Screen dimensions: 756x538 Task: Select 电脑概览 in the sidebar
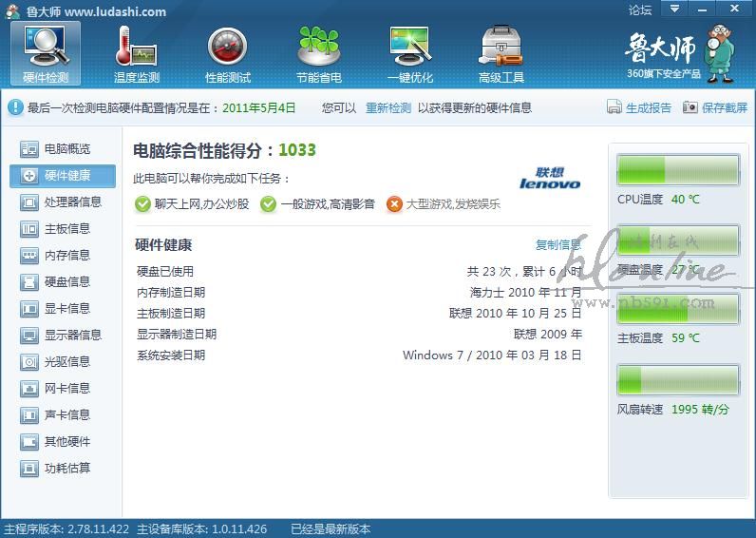(x=63, y=148)
